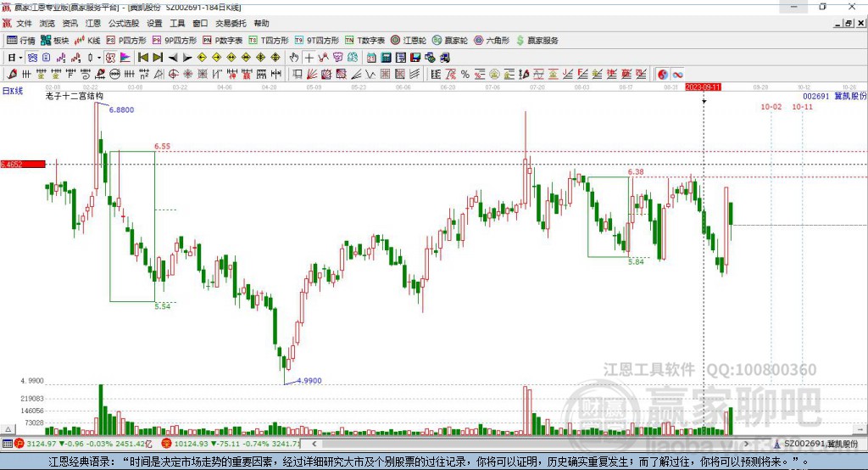Open the 浏览 menu
The height and width of the screenshot is (470, 868).
coord(47,23)
